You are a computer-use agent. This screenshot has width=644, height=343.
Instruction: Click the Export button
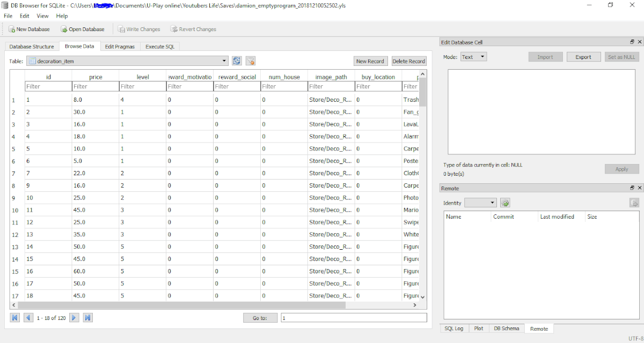tap(583, 57)
